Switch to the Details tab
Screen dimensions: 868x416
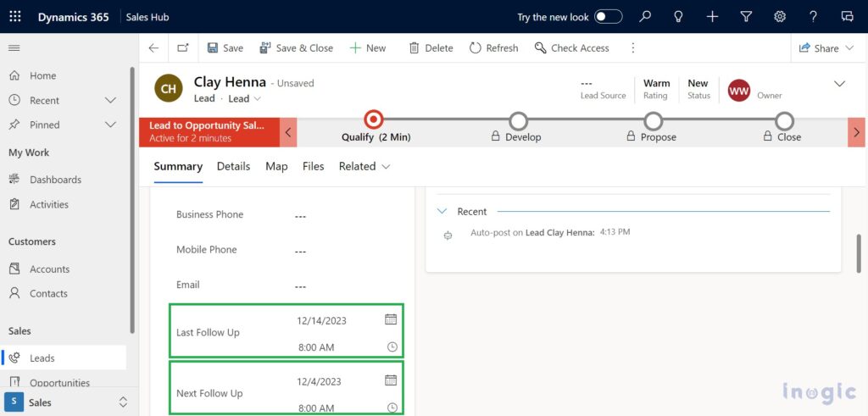(x=234, y=167)
